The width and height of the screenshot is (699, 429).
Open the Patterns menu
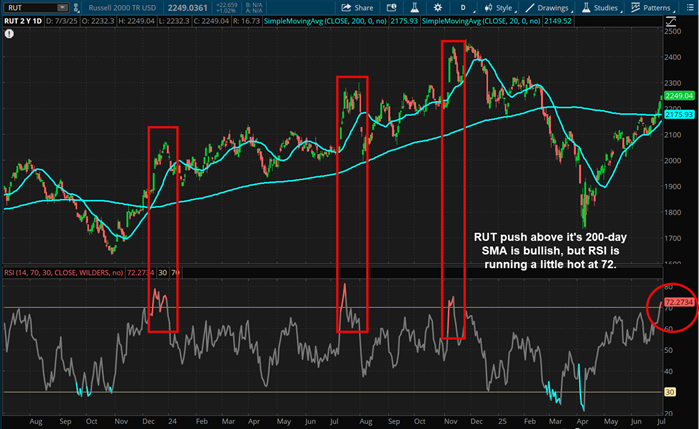tap(653, 8)
